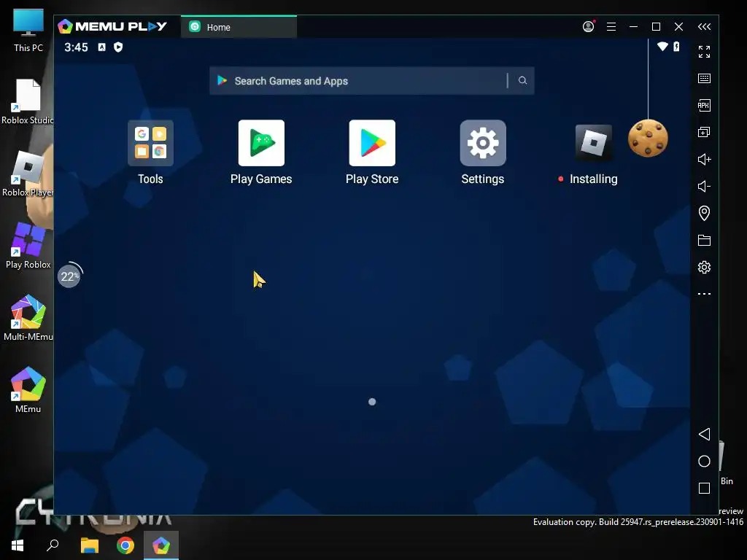Image resolution: width=747 pixels, height=560 pixels.
Task: Click the 22% floating progress indicator
Action: [69, 276]
